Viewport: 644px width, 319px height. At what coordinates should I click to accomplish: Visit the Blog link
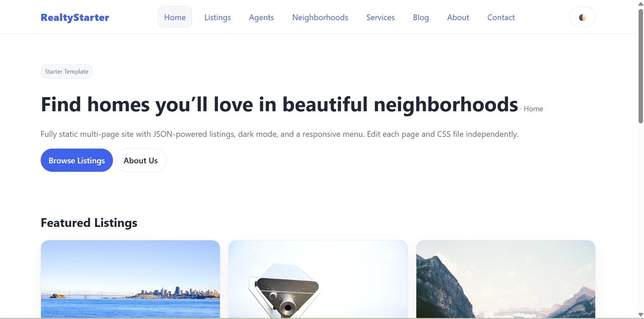421,17
